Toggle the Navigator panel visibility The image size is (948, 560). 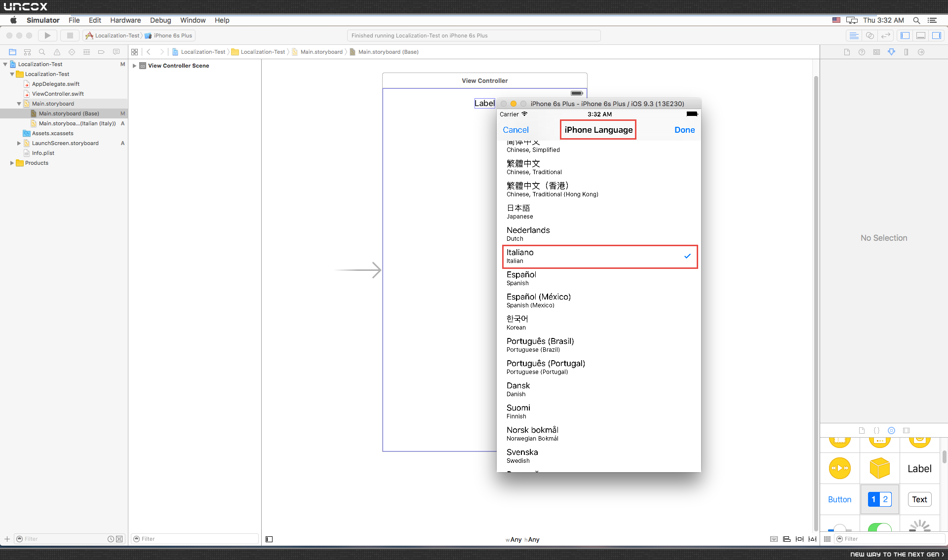pos(905,36)
